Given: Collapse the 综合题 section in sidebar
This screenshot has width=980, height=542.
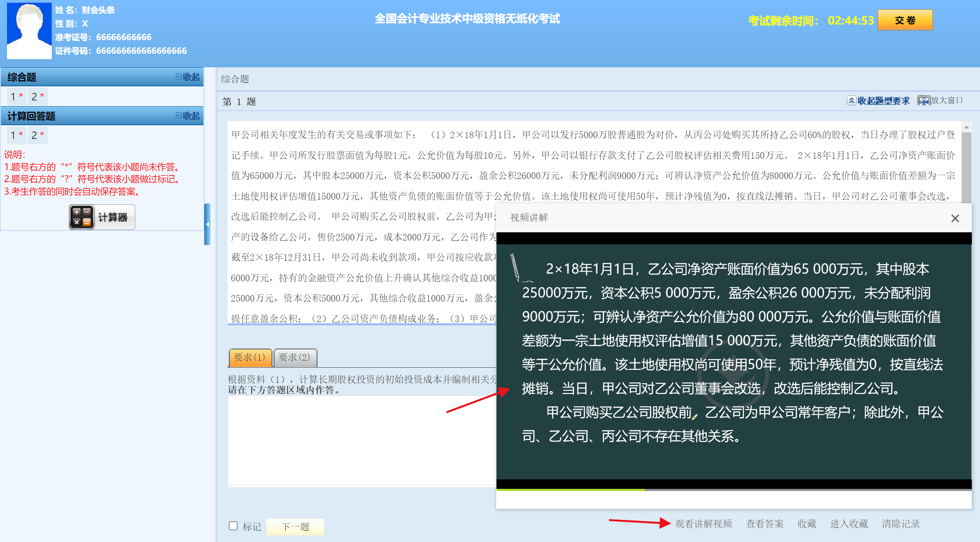Looking at the screenshot, I should (x=188, y=77).
